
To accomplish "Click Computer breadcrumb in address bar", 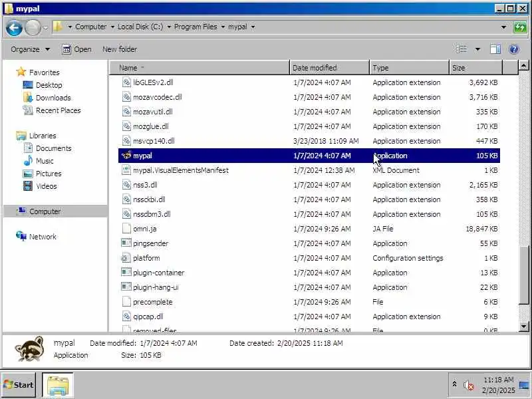I will coord(90,27).
